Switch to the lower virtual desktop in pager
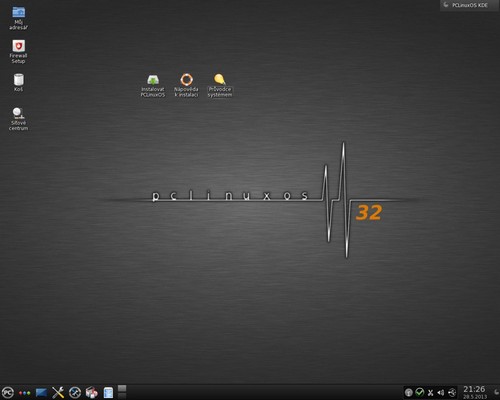The width and height of the screenshot is (500, 400). point(122,396)
